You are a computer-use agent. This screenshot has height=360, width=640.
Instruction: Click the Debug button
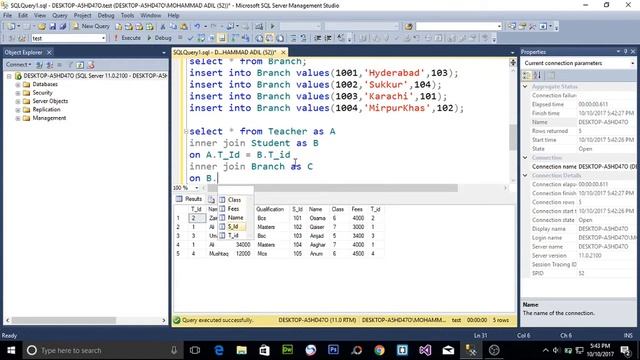[x=160, y=38]
